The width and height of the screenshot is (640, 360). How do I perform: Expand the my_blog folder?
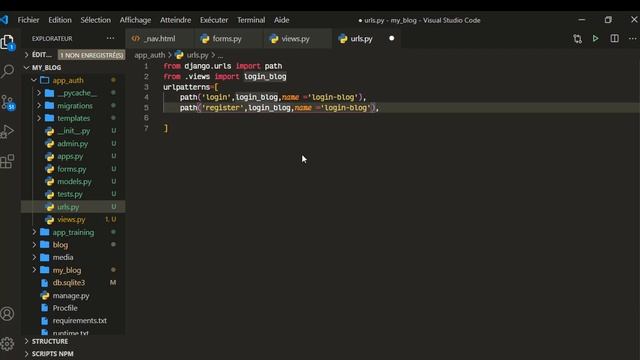pos(34,270)
